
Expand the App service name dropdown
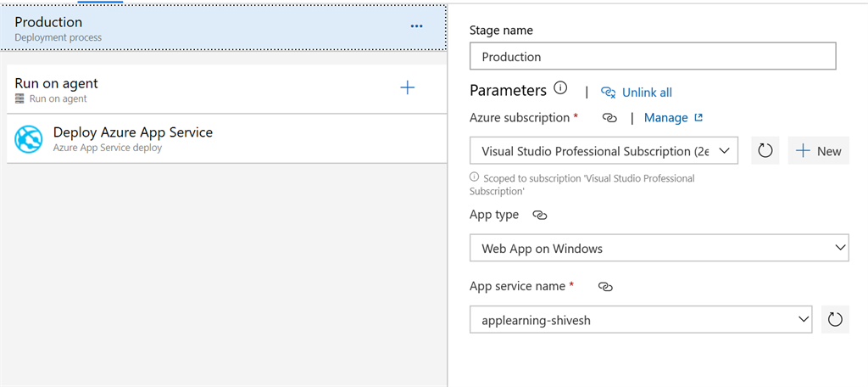point(641,319)
